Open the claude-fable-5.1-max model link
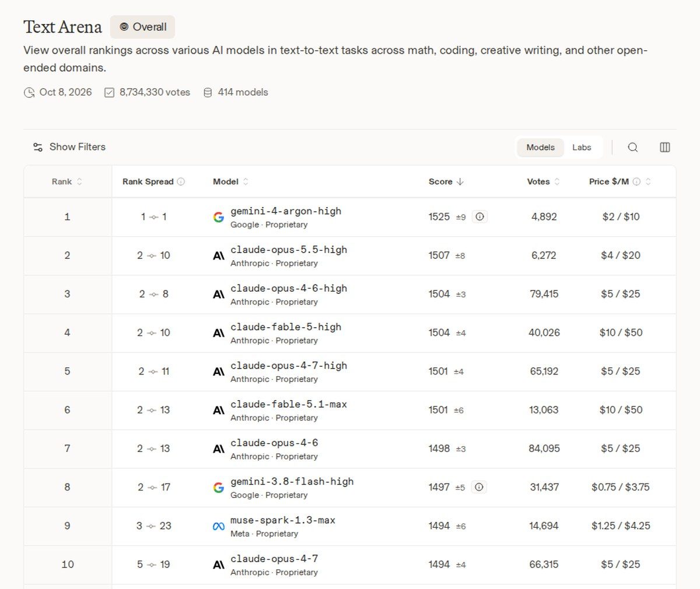 (x=289, y=404)
